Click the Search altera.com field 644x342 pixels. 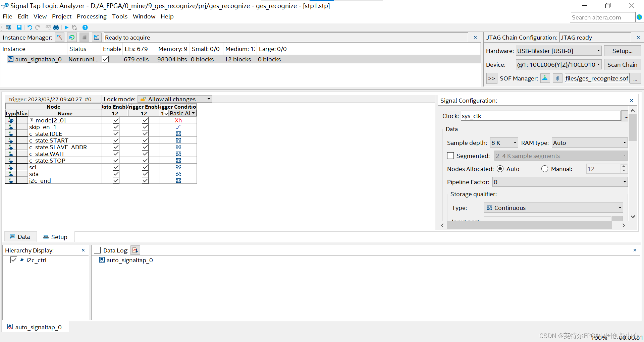click(603, 17)
